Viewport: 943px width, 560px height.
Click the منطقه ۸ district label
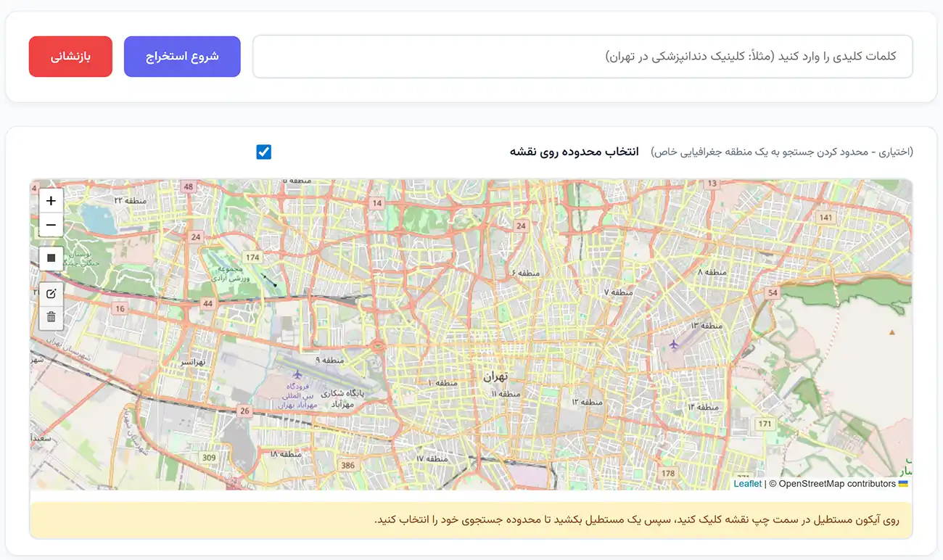click(x=711, y=272)
